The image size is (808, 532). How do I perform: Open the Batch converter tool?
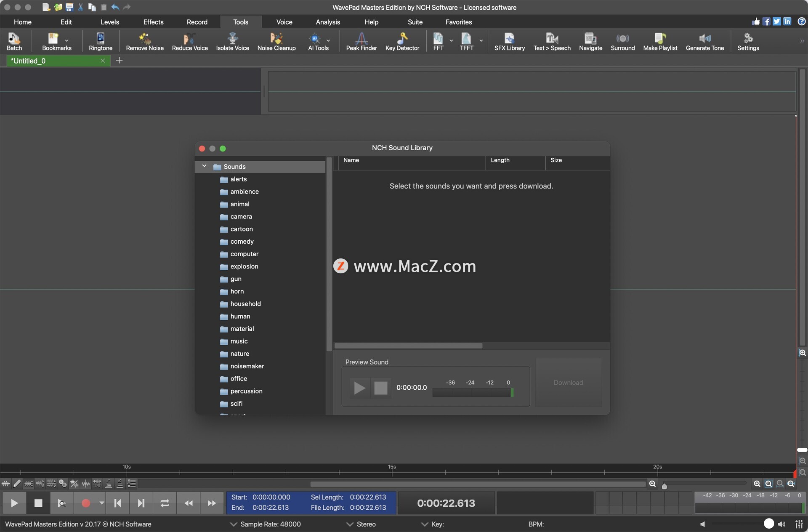tap(14, 42)
